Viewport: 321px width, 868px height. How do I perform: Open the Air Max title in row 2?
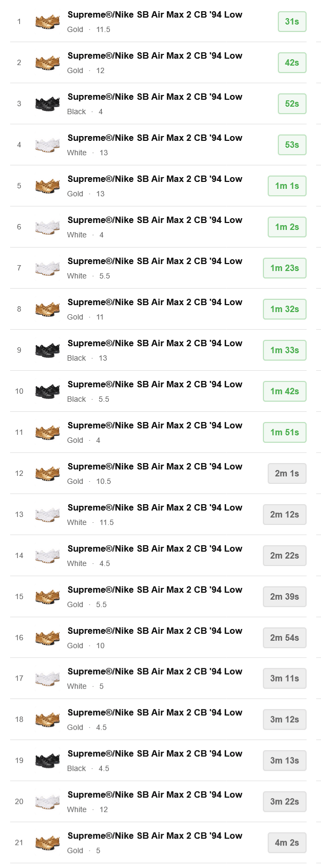click(155, 56)
